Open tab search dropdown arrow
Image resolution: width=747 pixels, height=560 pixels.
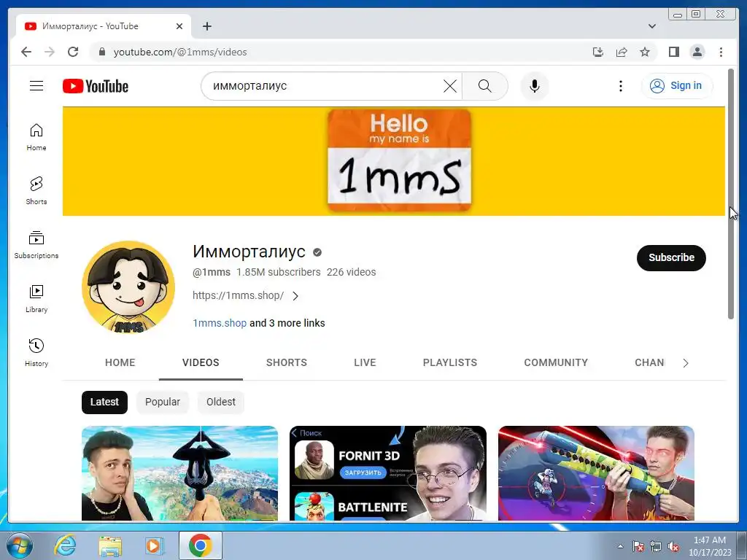pos(652,26)
